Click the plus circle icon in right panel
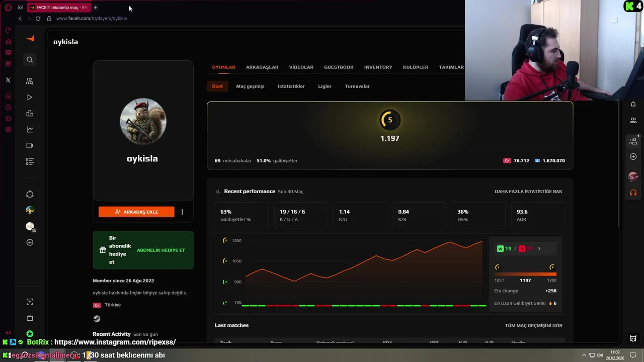This screenshot has width=644, height=362. coord(633,156)
